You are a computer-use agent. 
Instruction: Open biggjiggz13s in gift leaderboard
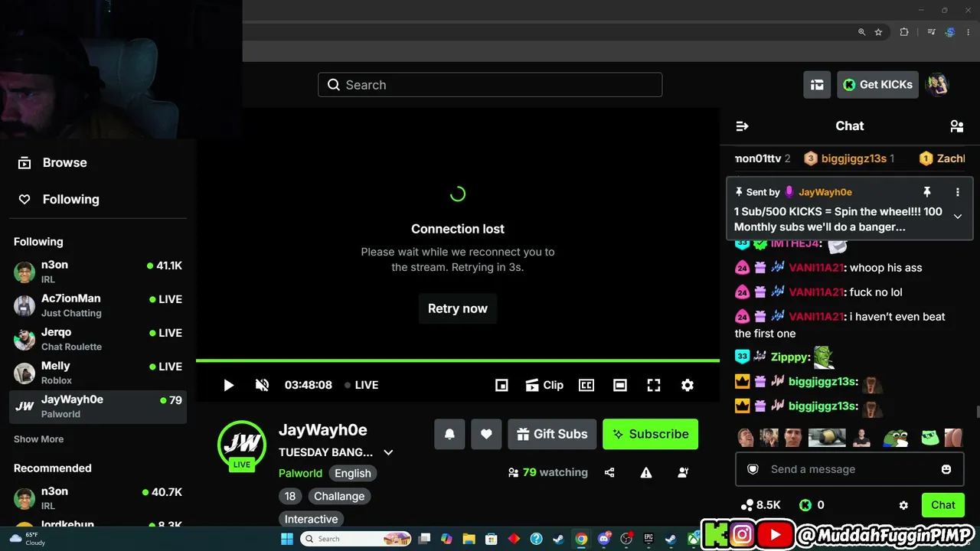(854, 158)
